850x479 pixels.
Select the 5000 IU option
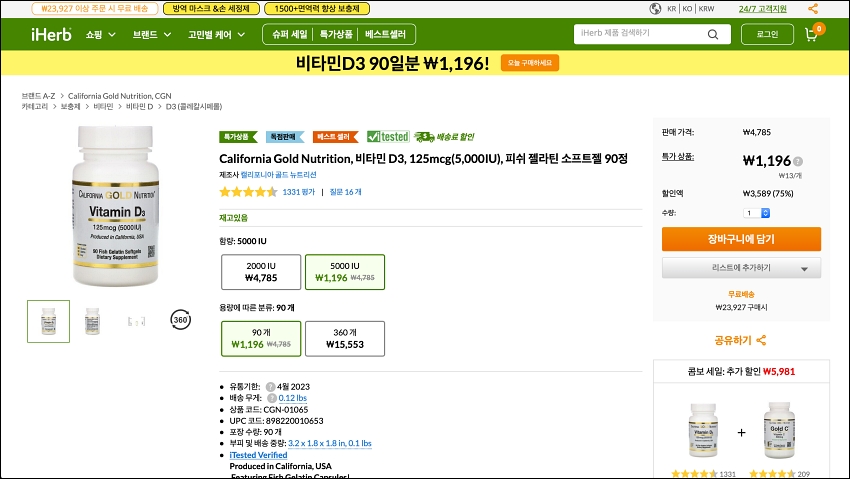point(345,272)
